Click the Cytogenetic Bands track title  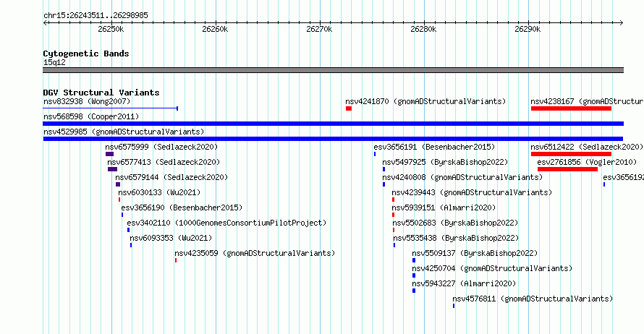click(x=86, y=53)
